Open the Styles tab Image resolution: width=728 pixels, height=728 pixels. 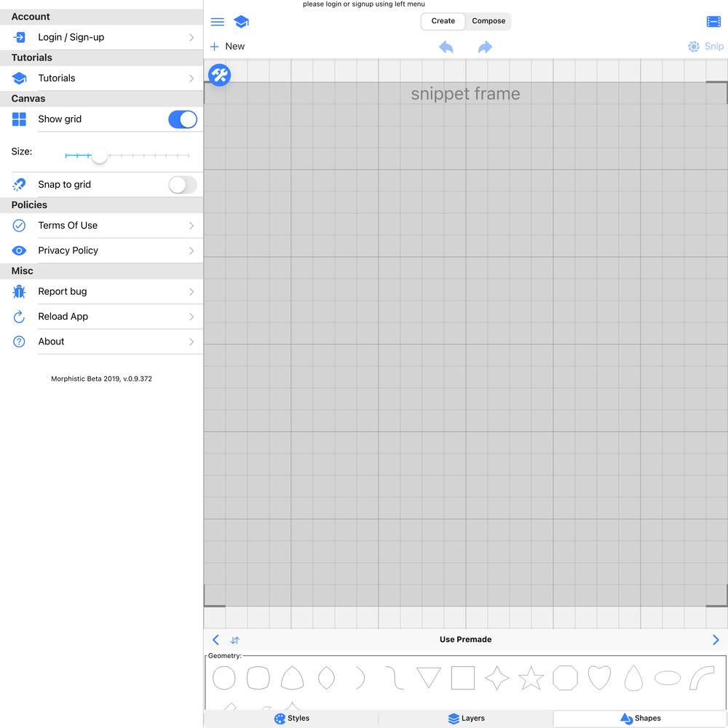[x=292, y=719]
